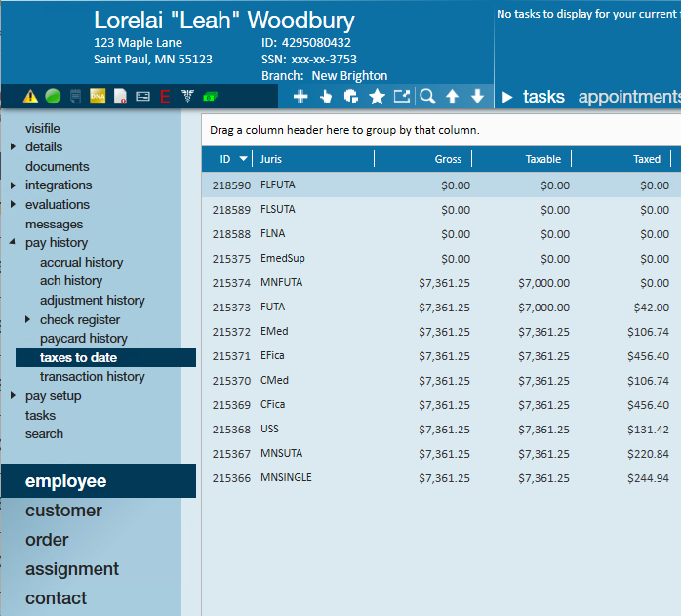The height and width of the screenshot is (616, 681).
Task: Sort by the Gross column header
Action: tap(422, 159)
